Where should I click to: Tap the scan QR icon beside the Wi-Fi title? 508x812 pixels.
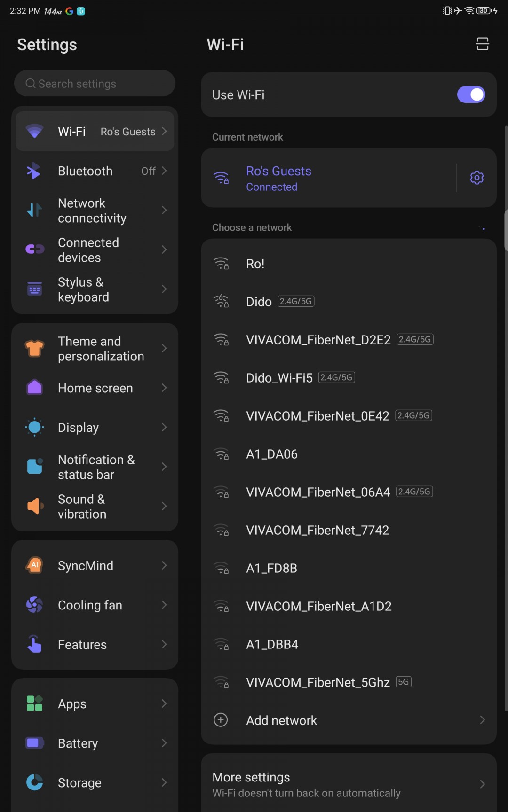(x=482, y=44)
